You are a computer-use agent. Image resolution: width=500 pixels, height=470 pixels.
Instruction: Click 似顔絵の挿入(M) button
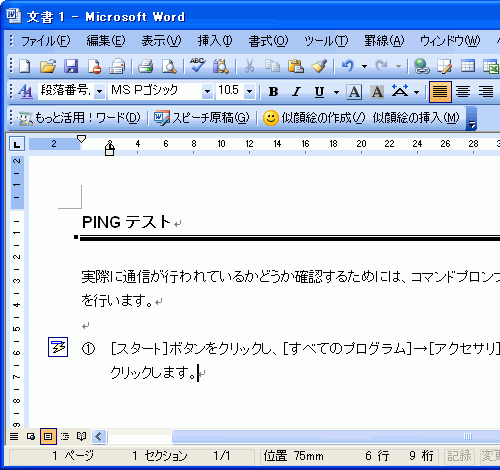416,118
